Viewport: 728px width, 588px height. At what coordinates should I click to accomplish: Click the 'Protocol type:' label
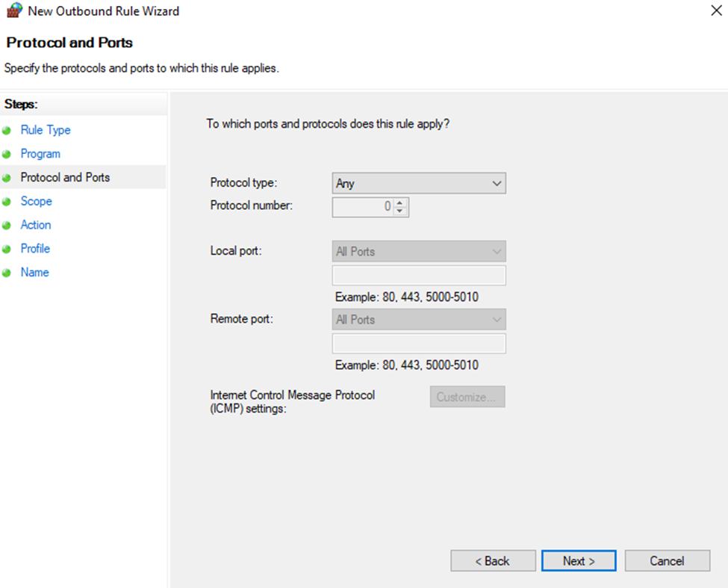243,183
